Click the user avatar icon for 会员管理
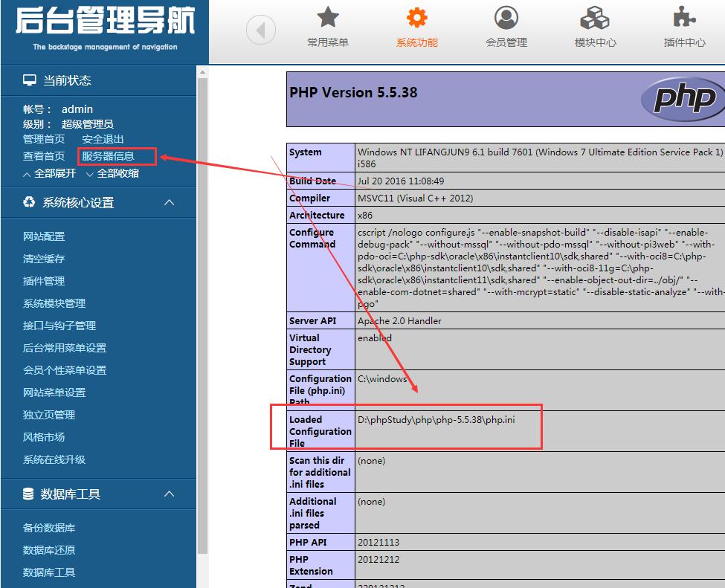The height and width of the screenshot is (588, 725). (x=506, y=18)
